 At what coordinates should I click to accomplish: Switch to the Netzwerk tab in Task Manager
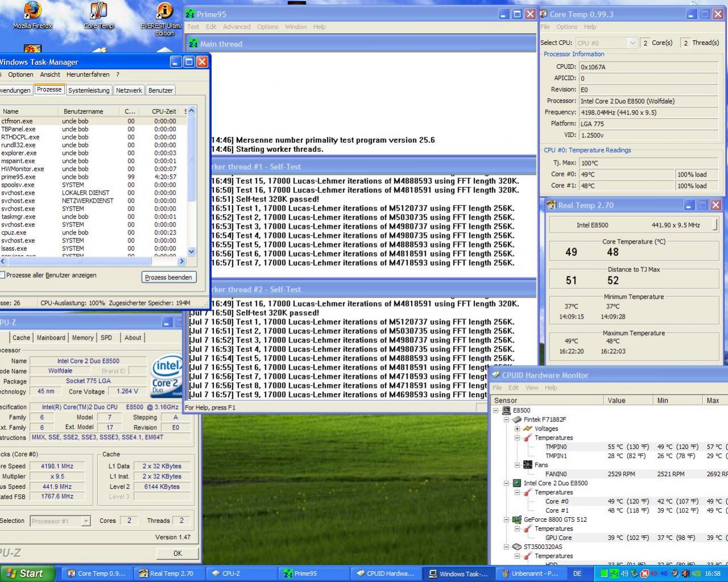(129, 90)
